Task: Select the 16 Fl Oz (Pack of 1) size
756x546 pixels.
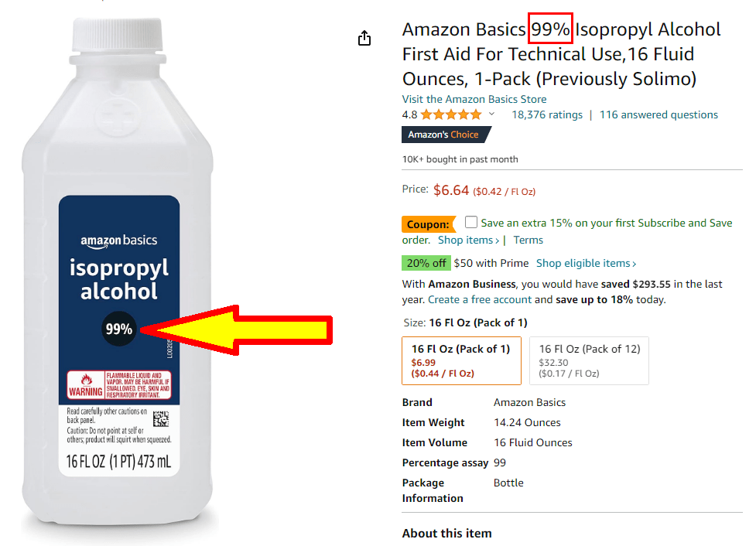Action: pos(461,360)
